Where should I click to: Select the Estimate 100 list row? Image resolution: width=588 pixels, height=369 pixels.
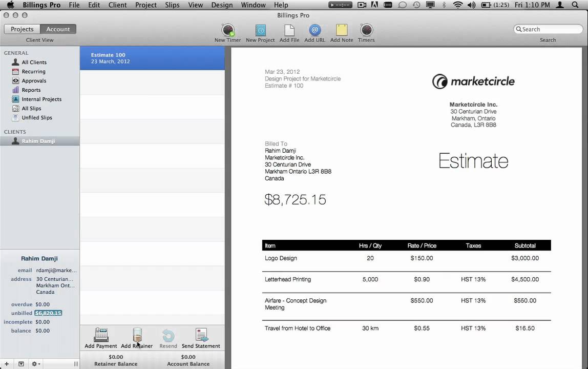tap(152, 58)
